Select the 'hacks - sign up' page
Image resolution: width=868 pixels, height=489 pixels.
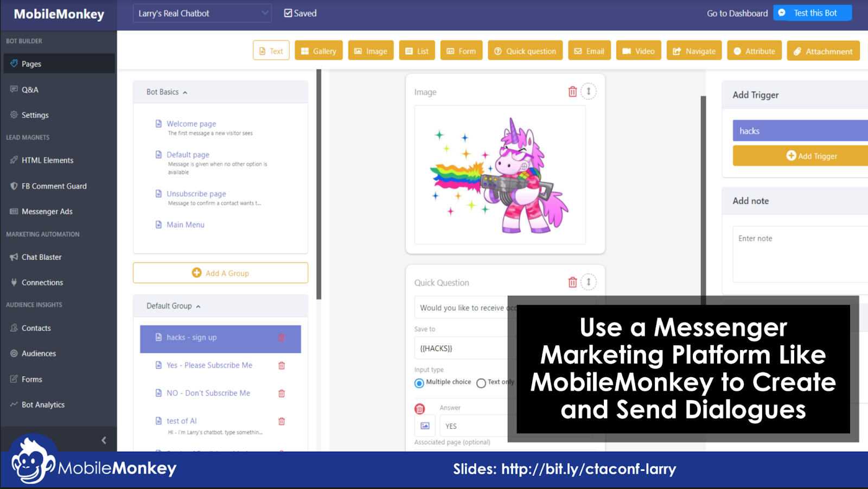coord(220,339)
